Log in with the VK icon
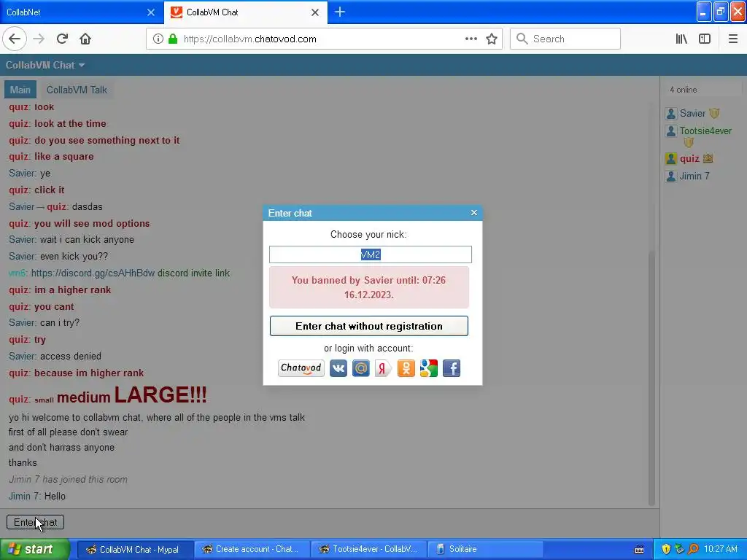 click(338, 368)
